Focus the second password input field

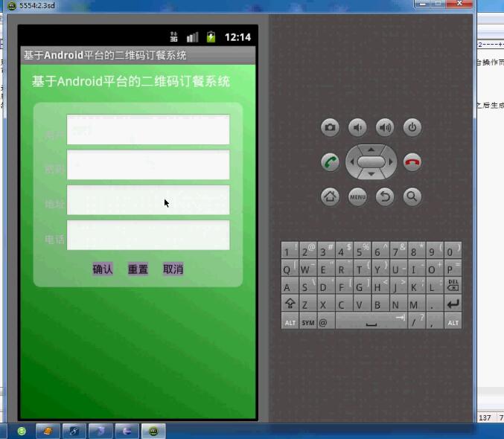[x=148, y=164]
